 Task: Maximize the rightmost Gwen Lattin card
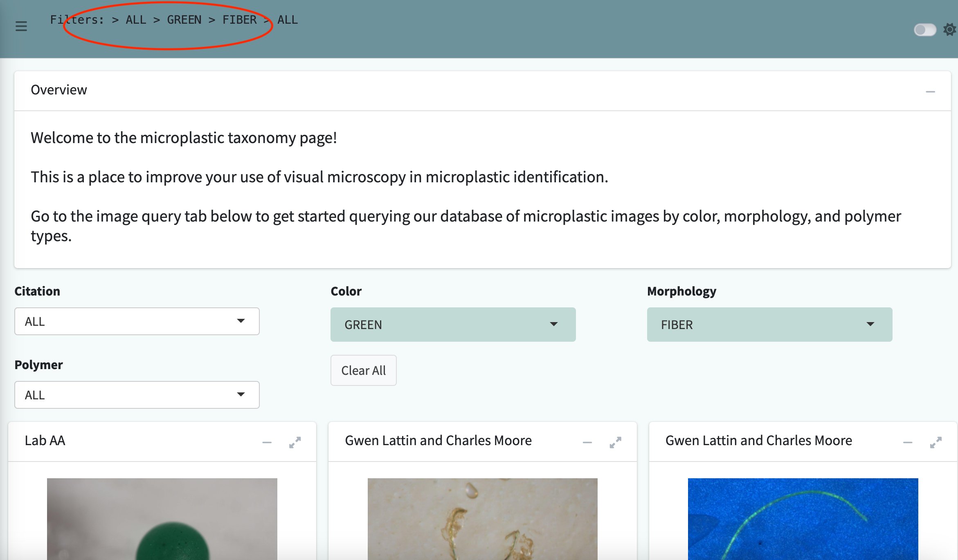click(936, 442)
